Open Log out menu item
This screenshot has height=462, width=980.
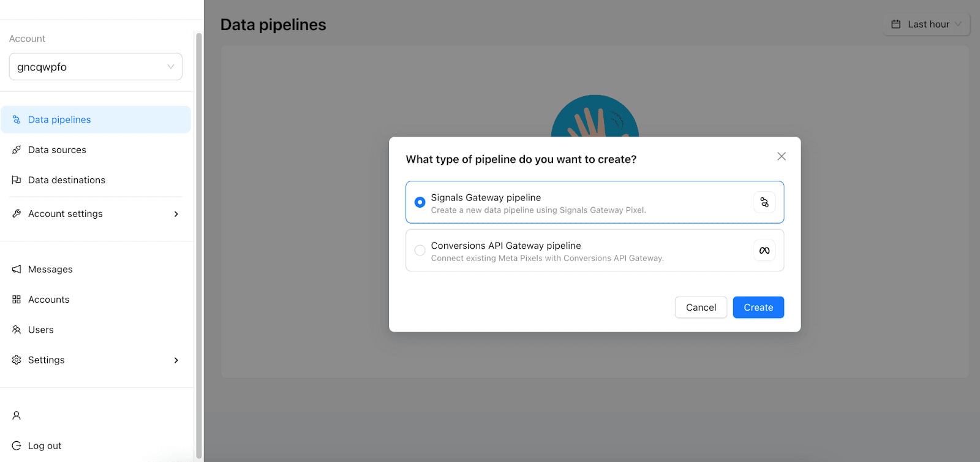pyautogui.click(x=45, y=446)
